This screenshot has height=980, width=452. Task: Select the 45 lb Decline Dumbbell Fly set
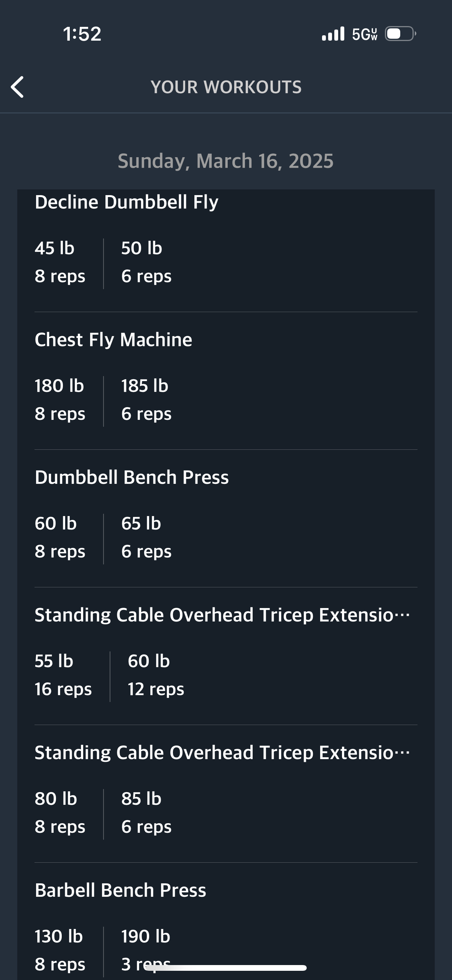coord(60,262)
